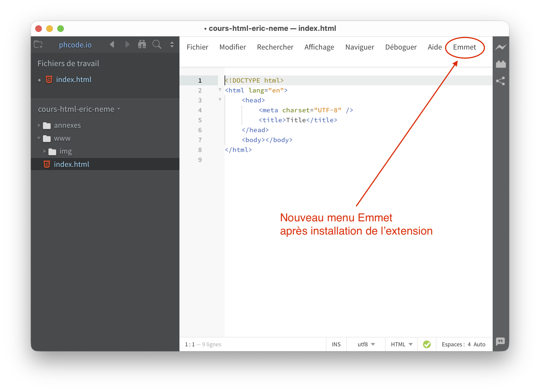This screenshot has width=540, height=392.
Task: Launch live preview with the lightning icon
Action: [501, 47]
